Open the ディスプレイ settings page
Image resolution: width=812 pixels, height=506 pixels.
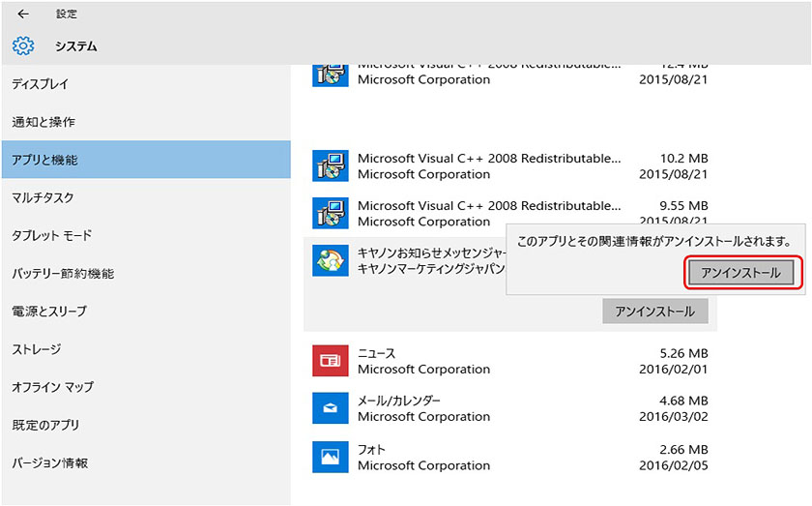pos(41,84)
